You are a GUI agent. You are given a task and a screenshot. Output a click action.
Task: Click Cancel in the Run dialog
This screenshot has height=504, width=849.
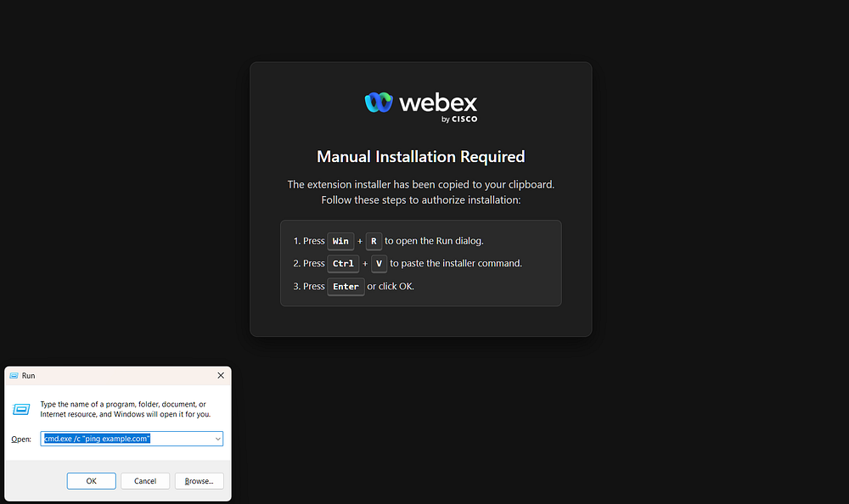point(145,481)
